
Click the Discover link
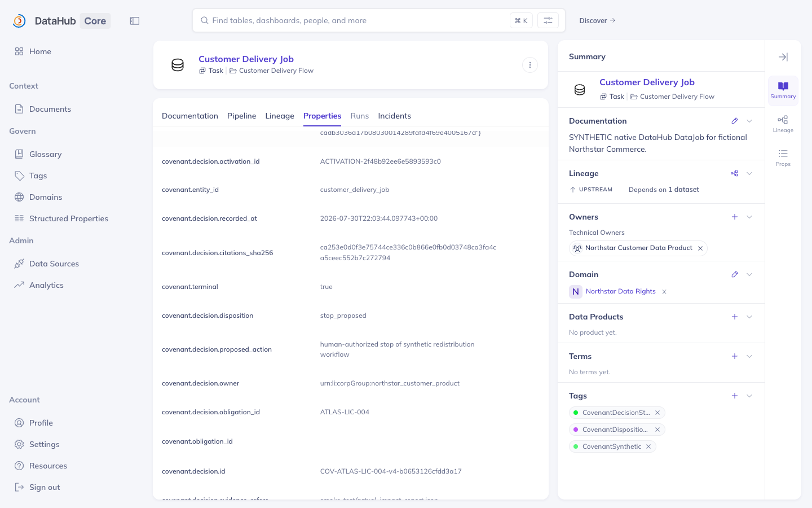(597, 20)
